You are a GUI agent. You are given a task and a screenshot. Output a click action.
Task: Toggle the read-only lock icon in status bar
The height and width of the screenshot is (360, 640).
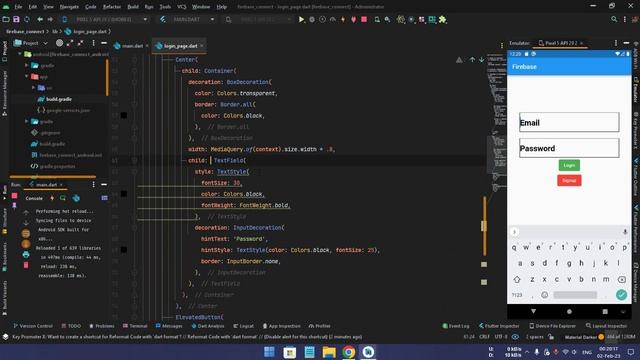click(551, 337)
